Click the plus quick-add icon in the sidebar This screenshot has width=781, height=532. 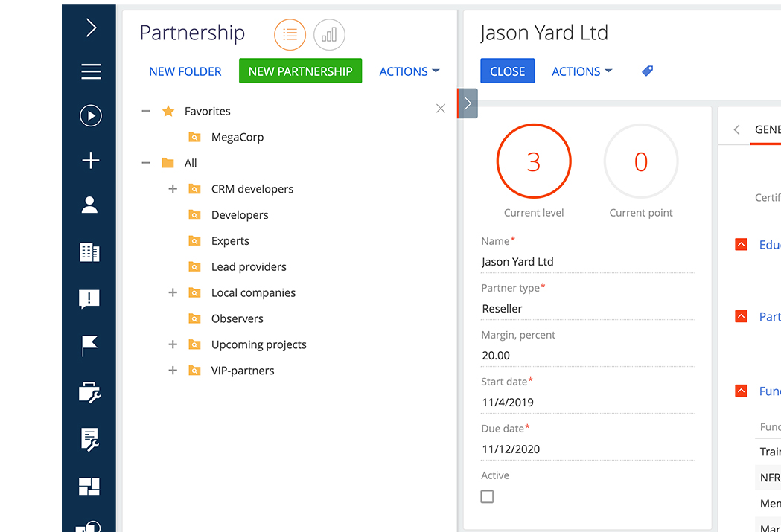pos(91,161)
